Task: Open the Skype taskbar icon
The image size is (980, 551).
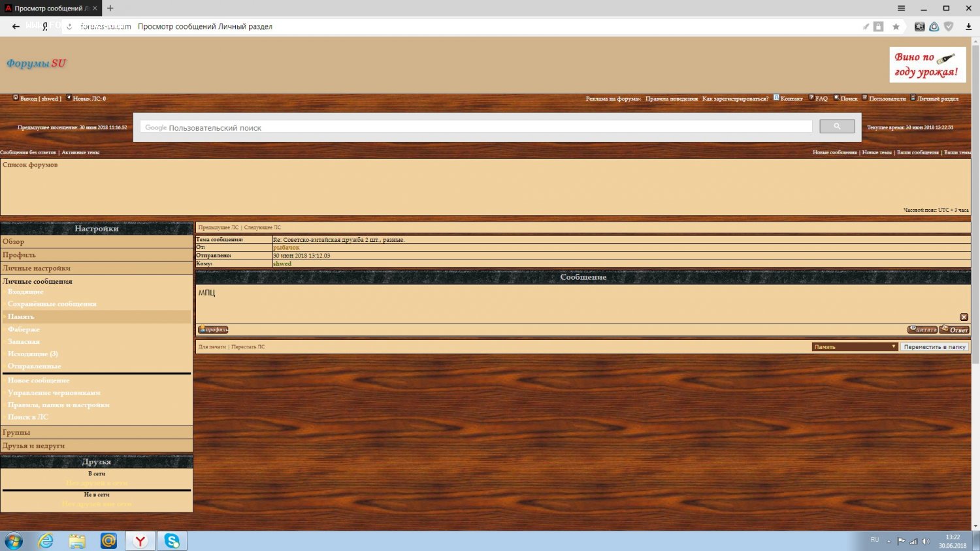Action: (172, 541)
